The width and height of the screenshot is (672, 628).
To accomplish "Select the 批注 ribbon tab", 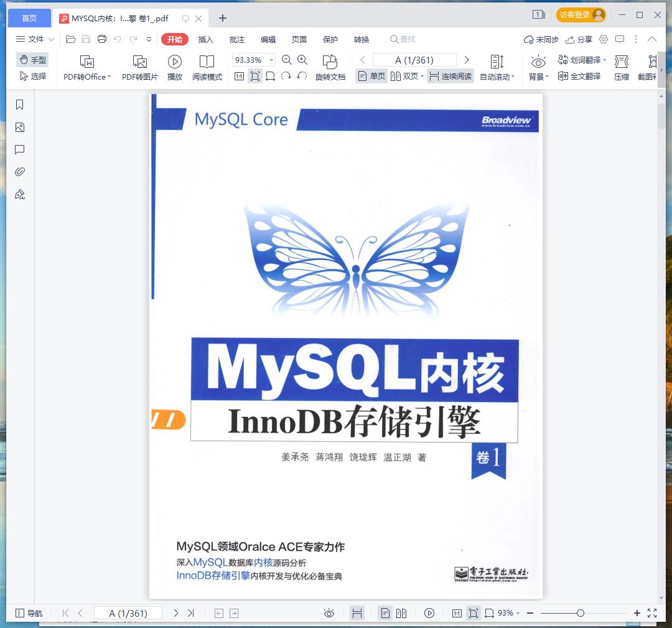I will point(237,39).
